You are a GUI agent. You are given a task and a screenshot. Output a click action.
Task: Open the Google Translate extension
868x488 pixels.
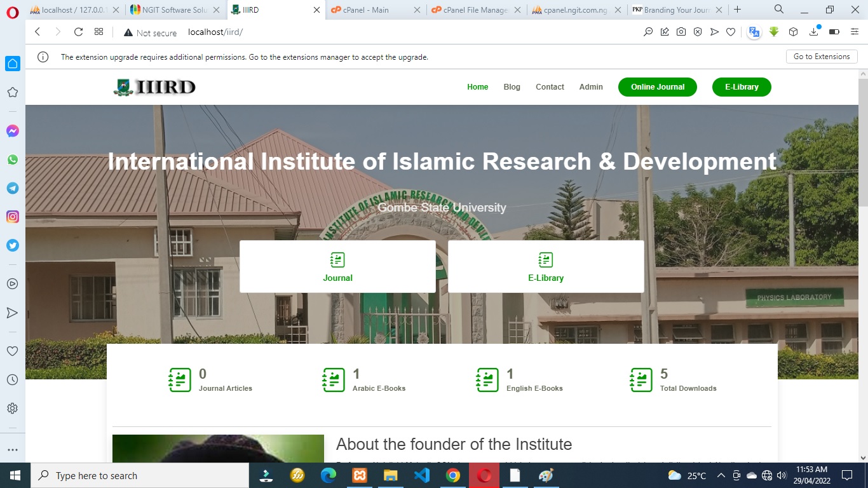[x=754, y=32]
